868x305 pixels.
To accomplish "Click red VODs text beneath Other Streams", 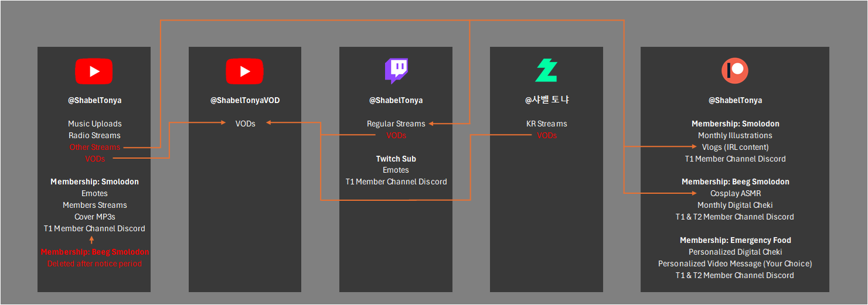I will pyautogui.click(x=94, y=159).
